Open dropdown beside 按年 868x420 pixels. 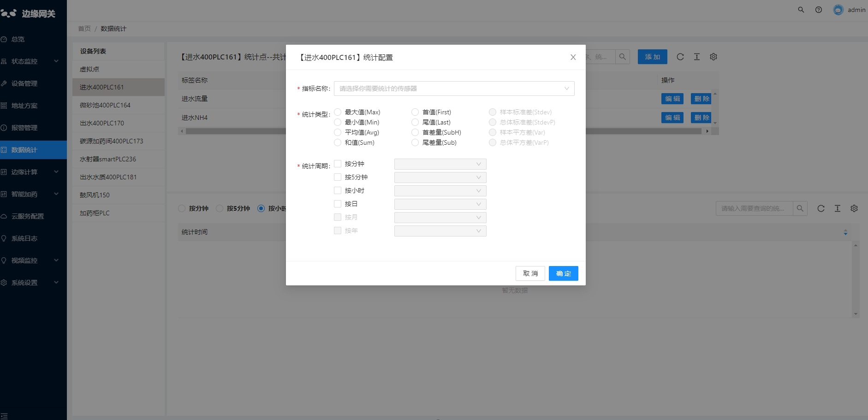[x=440, y=231]
